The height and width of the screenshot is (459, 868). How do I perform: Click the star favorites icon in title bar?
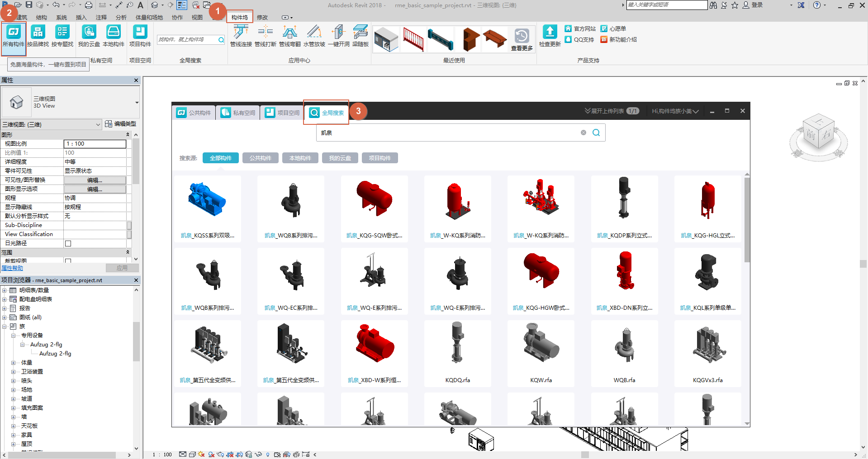pyautogui.click(x=735, y=5)
